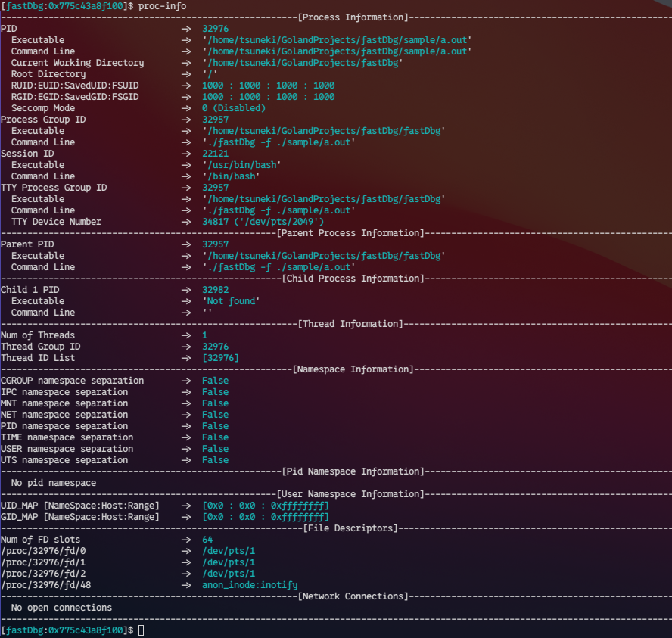Select the Num of FD slots value 64
The height and width of the screenshot is (638, 672).
pos(207,540)
